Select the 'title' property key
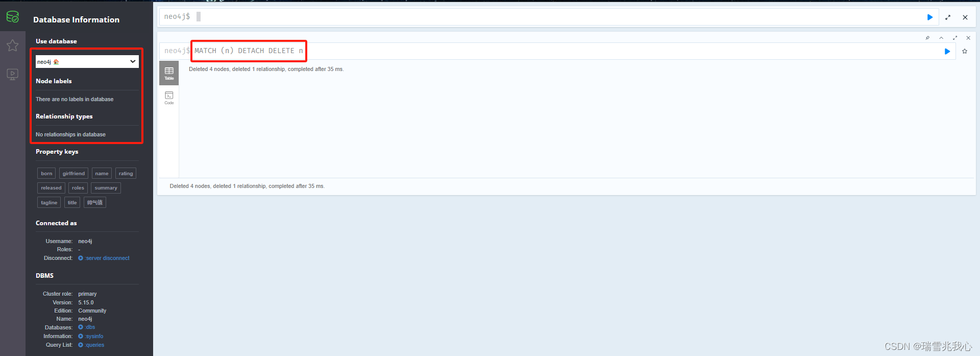This screenshot has width=980, height=356. (72, 203)
